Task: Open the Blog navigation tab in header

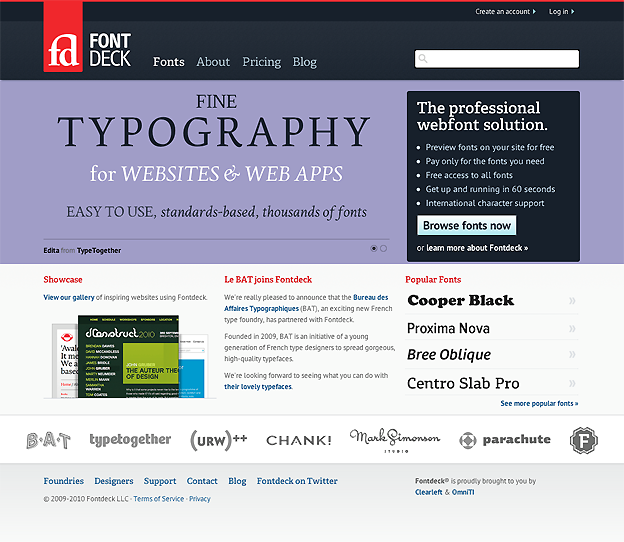Action: coord(305,62)
